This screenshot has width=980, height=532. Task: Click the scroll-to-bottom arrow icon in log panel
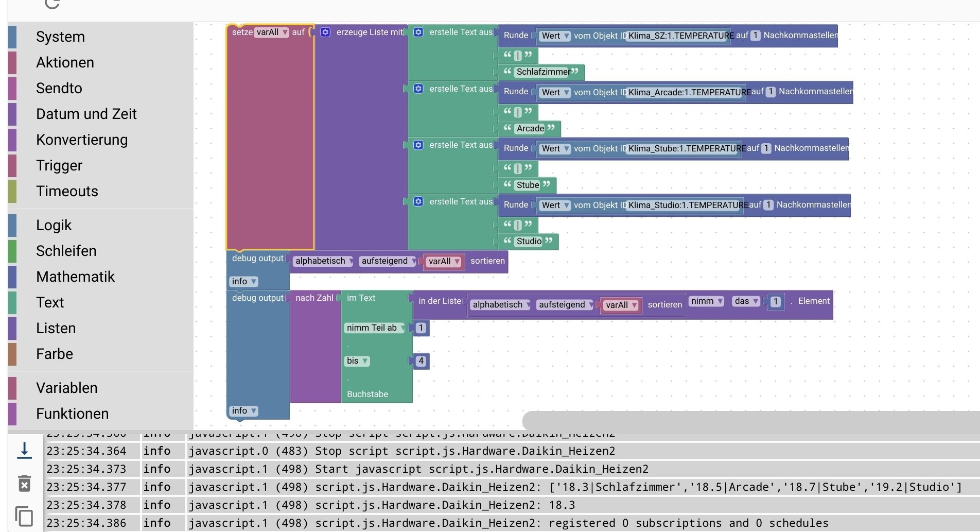coord(24,450)
